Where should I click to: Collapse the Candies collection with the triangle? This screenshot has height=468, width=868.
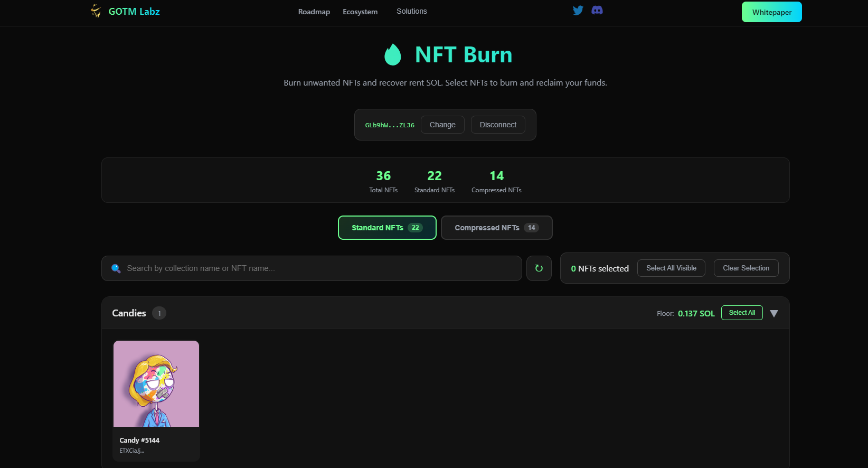(774, 313)
